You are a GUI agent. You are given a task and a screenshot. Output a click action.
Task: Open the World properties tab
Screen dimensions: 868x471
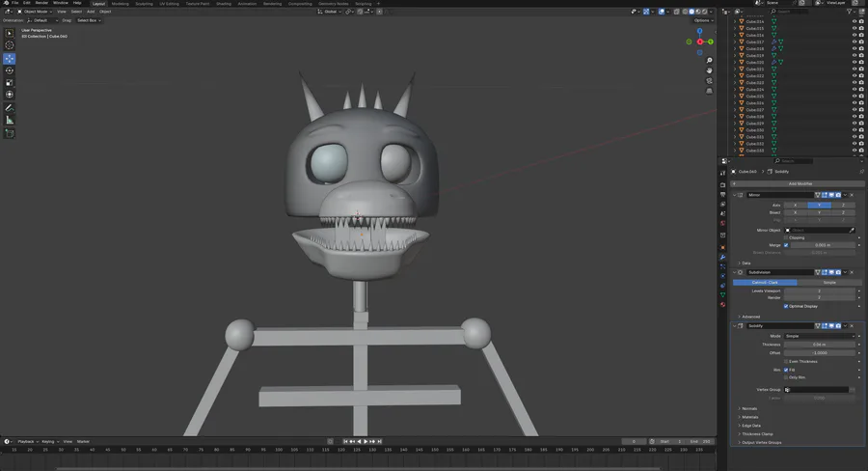click(x=722, y=223)
